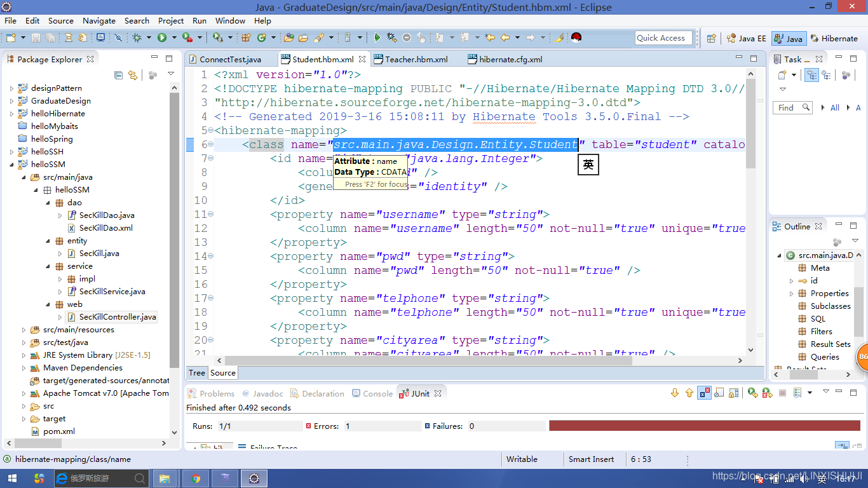Click the Open Perspective icon
The width and height of the screenshot is (868, 488).
[712, 38]
